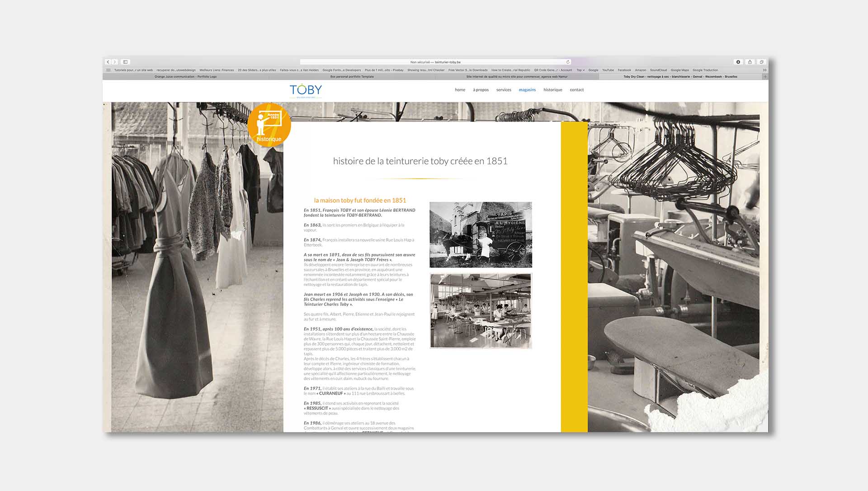Click the share icon in toolbar
The height and width of the screenshot is (491, 868).
click(750, 62)
